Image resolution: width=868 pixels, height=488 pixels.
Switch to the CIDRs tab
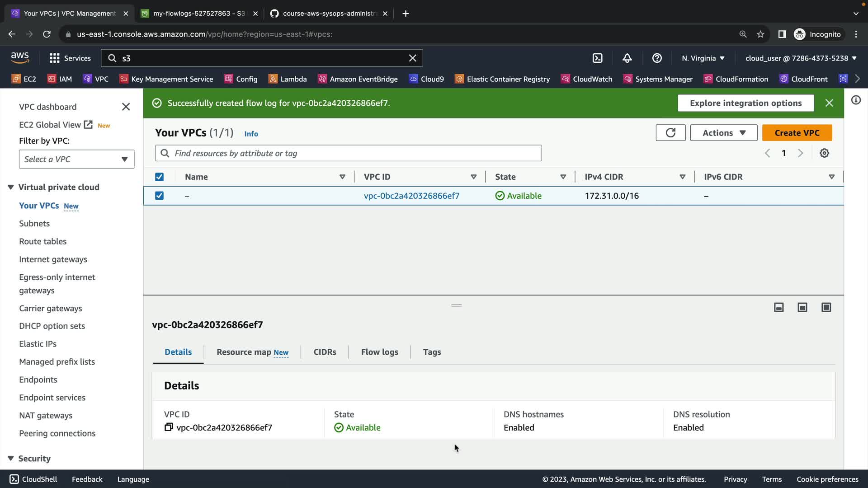[x=325, y=352]
